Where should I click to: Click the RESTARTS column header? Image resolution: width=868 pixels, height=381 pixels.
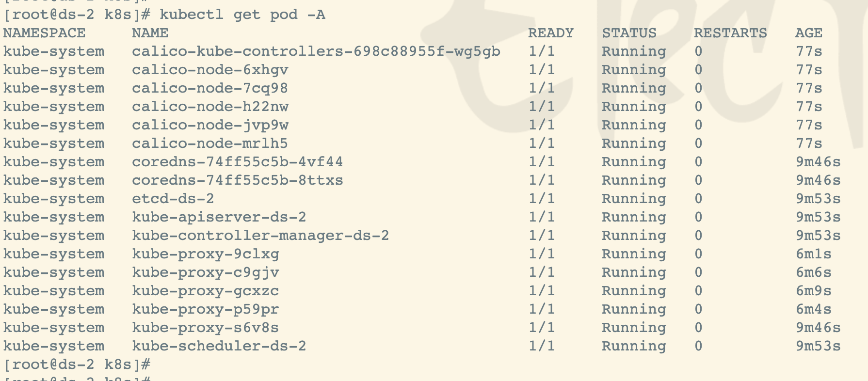click(730, 33)
